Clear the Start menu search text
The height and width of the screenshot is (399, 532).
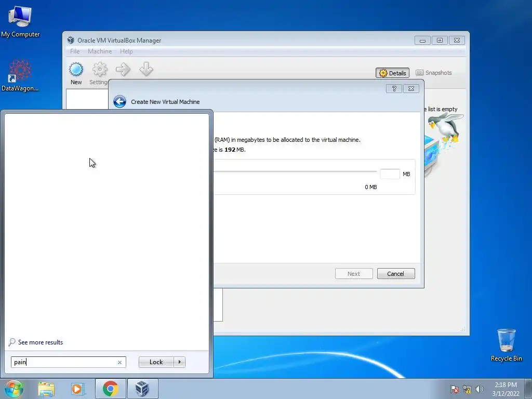(x=120, y=362)
